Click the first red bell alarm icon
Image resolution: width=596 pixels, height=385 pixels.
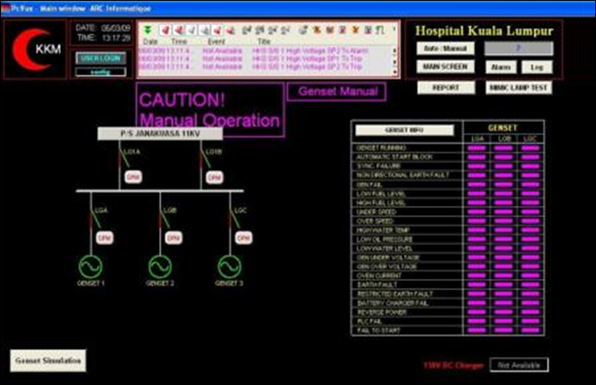[165, 30]
